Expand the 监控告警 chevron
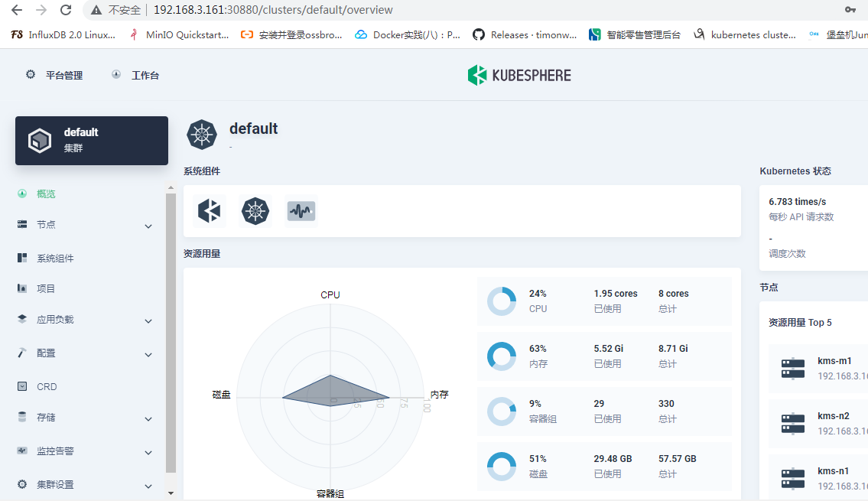868x501 pixels. click(148, 453)
